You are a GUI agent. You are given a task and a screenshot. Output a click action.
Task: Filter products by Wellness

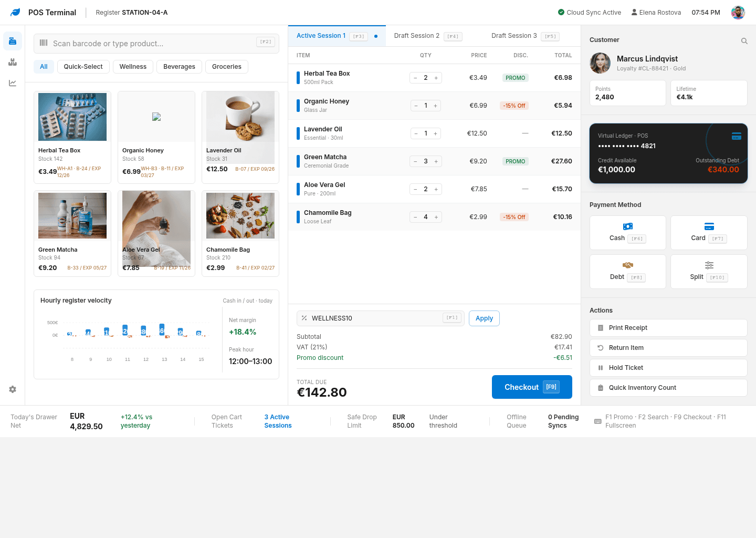133,67
